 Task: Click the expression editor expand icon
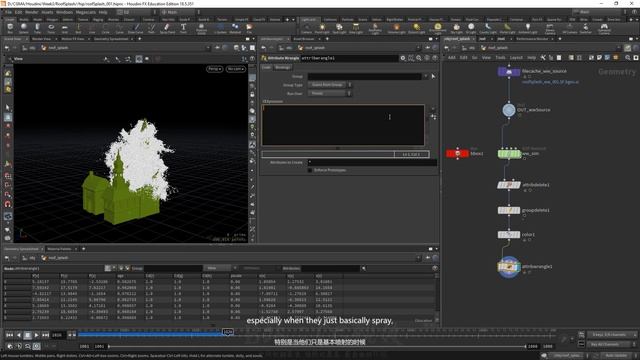tap(433, 117)
